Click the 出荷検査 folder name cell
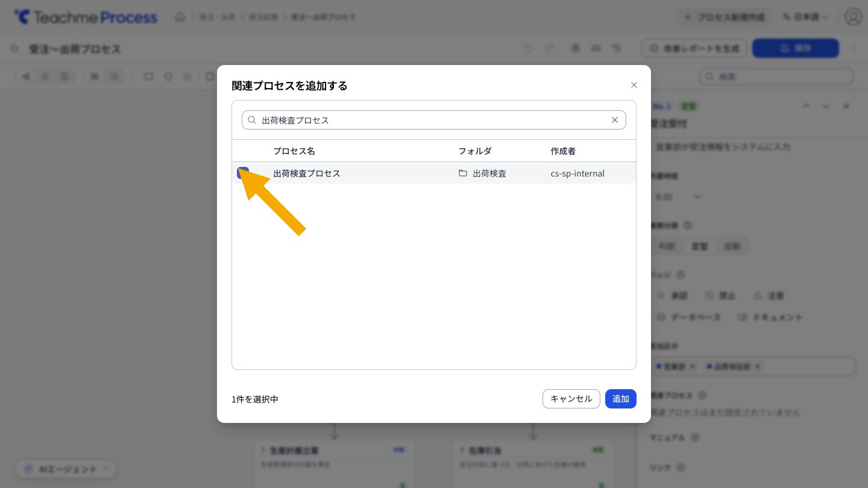Image resolution: width=868 pixels, height=488 pixels. tap(489, 173)
